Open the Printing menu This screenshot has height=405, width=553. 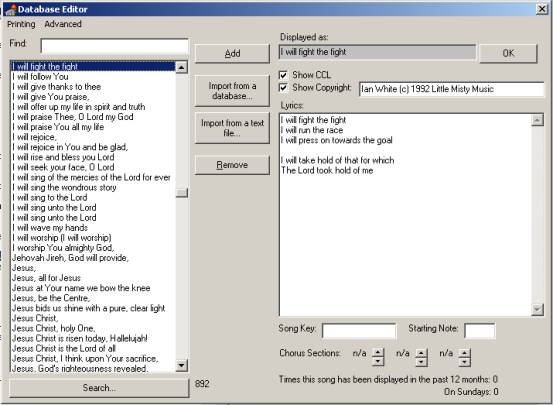(21, 24)
